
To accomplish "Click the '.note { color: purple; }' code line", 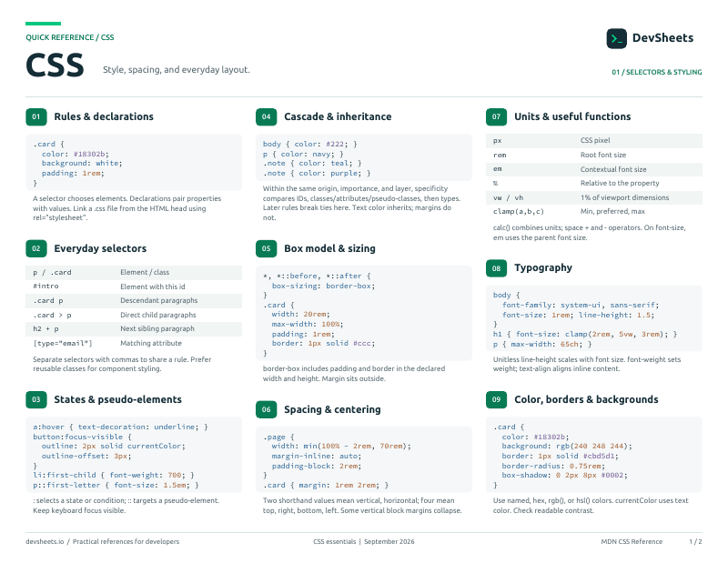I will [317, 174].
